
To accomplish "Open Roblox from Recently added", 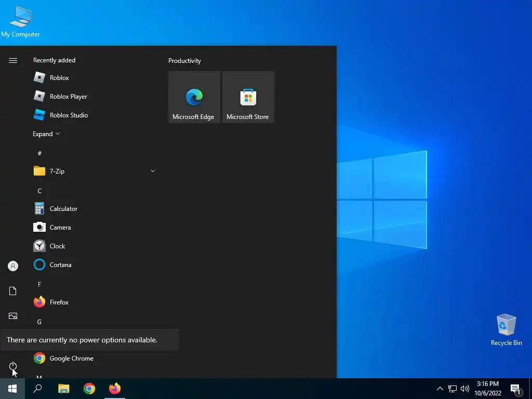I will (x=95, y=78).
